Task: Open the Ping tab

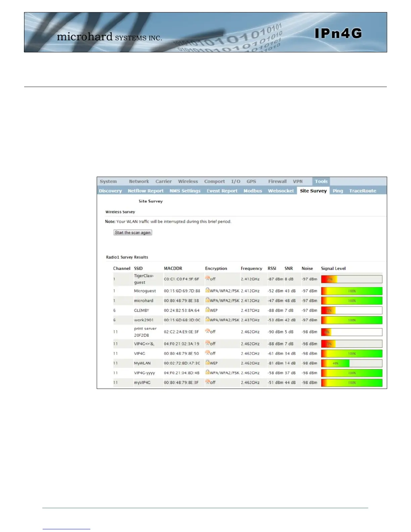Action: [338, 191]
